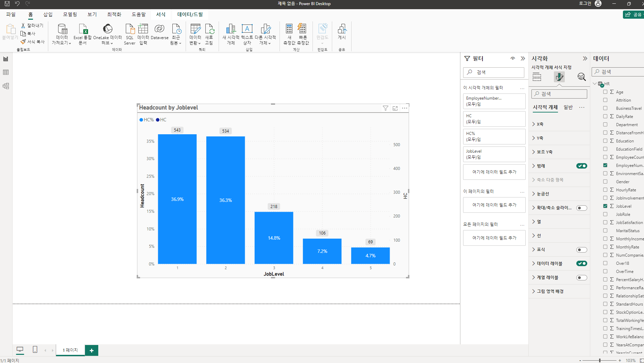The image size is (644, 363).
Task: Collapse the HR table in data pane
Action: click(595, 84)
